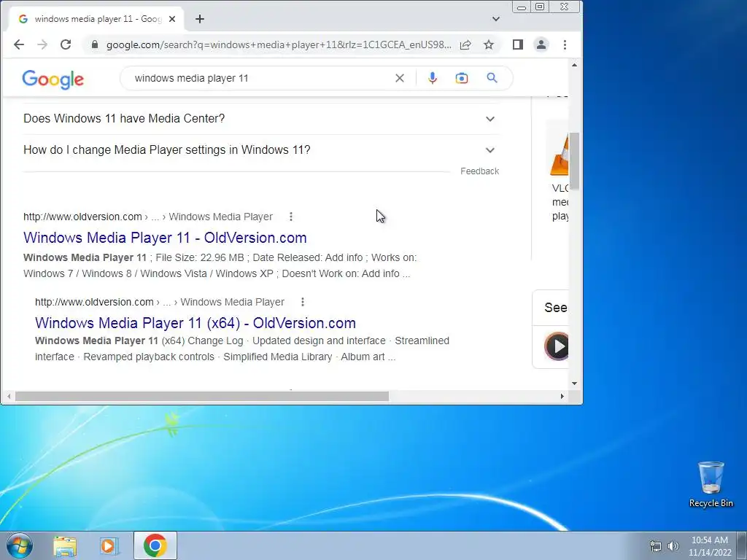Open Chrome three-dot menu
747x560 pixels.
(565, 44)
